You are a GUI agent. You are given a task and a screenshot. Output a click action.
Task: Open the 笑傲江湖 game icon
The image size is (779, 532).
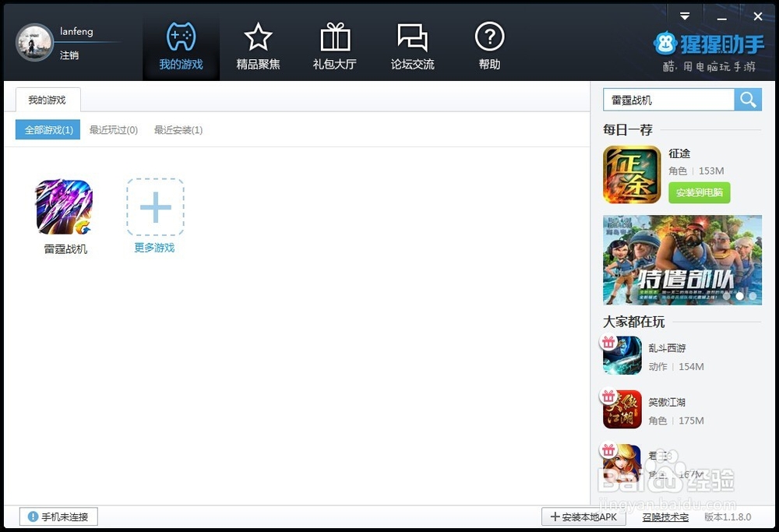(x=622, y=409)
